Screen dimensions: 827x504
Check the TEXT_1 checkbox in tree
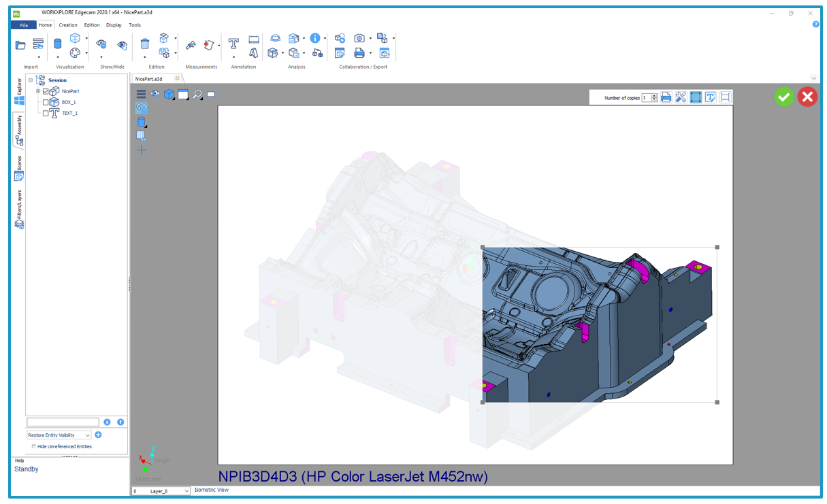tap(46, 114)
